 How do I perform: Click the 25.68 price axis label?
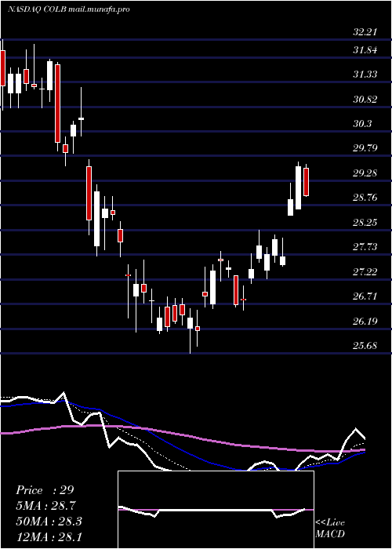pyautogui.click(x=365, y=346)
